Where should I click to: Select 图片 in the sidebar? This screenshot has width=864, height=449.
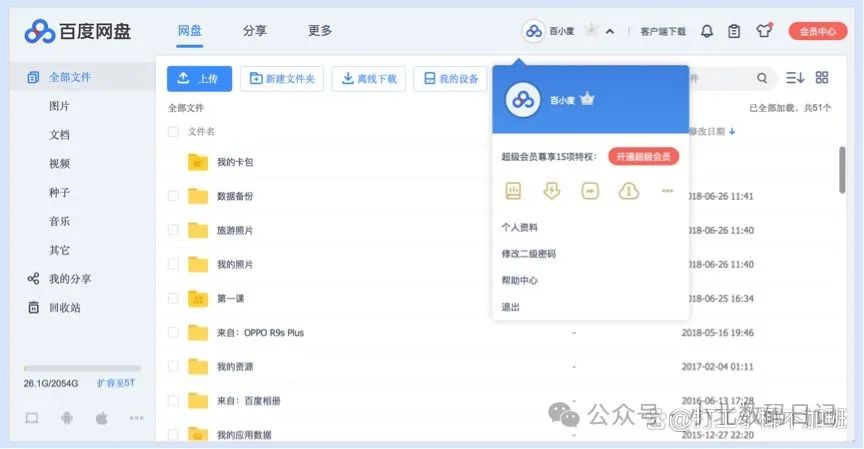point(59,106)
